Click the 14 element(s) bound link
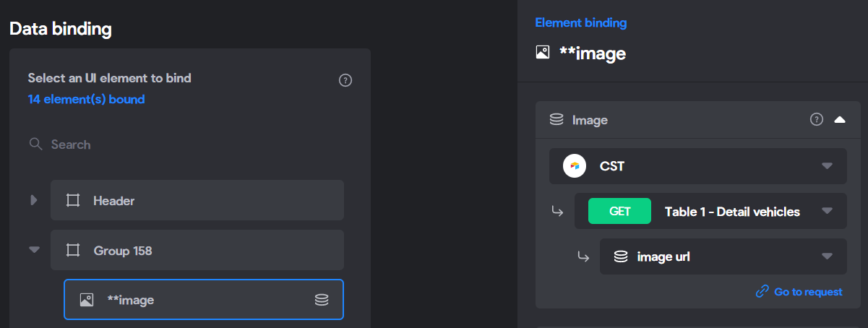Viewport: 868px width, 328px height. click(86, 99)
